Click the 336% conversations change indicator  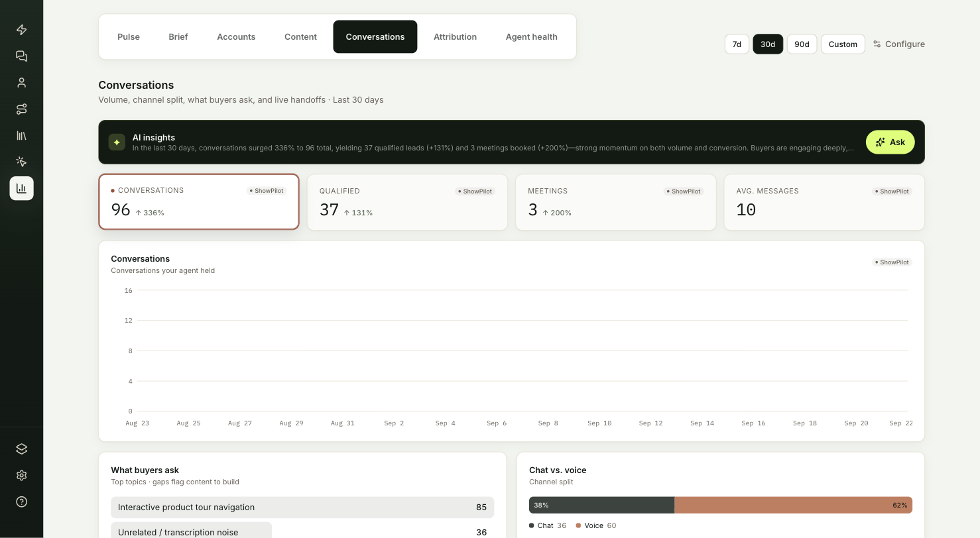click(150, 213)
